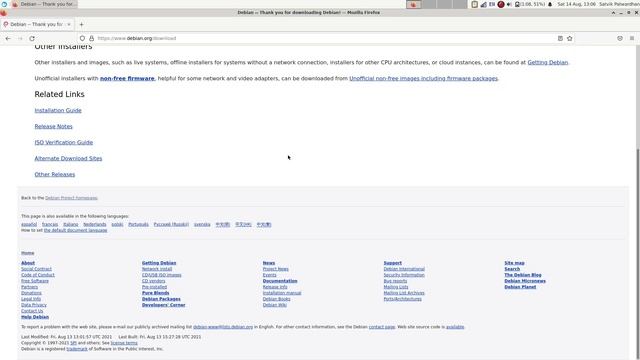The width and height of the screenshot is (640, 360).
Task: Open the Help Debian footer link
Action: coord(35,317)
